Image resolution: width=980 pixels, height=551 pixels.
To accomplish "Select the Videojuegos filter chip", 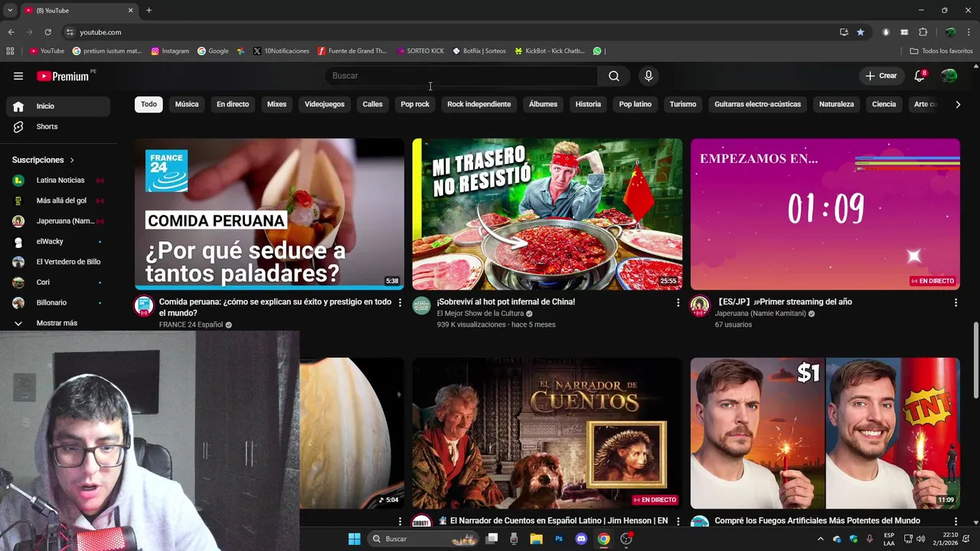I will (x=325, y=104).
